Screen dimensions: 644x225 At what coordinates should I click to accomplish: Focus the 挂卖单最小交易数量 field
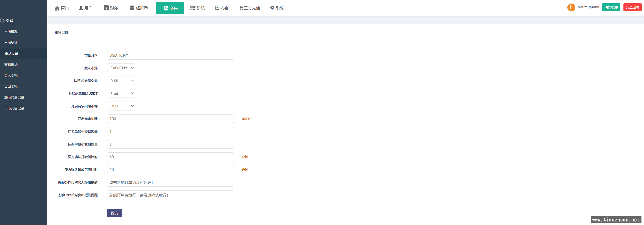[x=171, y=132]
